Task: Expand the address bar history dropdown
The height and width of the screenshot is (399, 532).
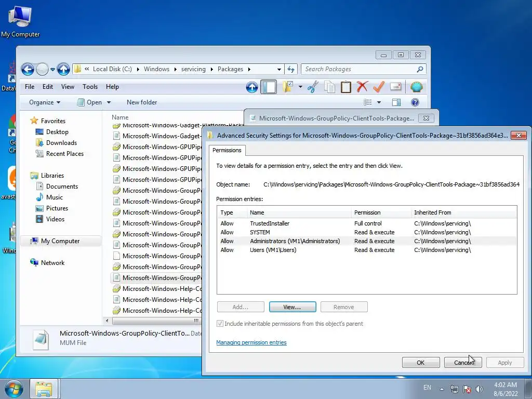Action: pyautogui.click(x=279, y=69)
